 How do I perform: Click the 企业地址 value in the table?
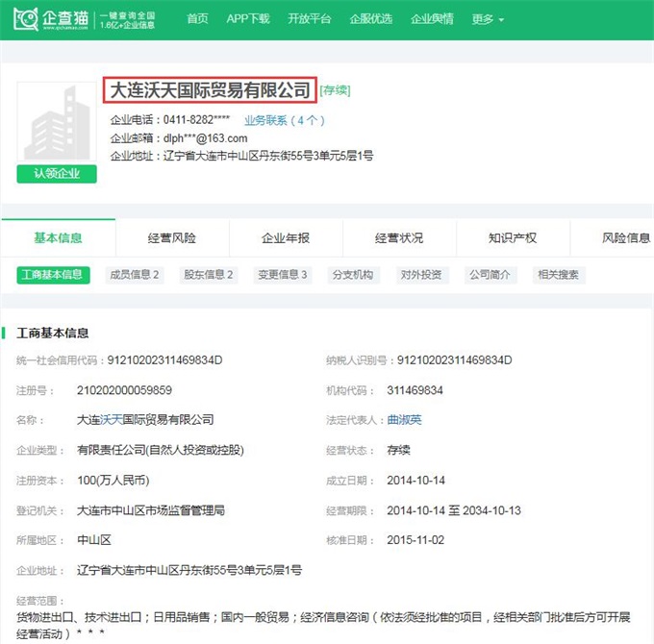coord(189,570)
